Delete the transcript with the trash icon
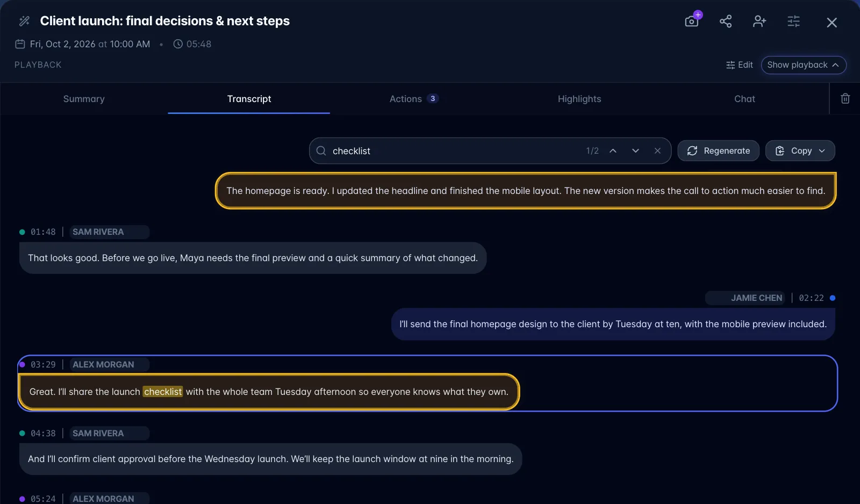The width and height of the screenshot is (860, 504). pos(845,98)
